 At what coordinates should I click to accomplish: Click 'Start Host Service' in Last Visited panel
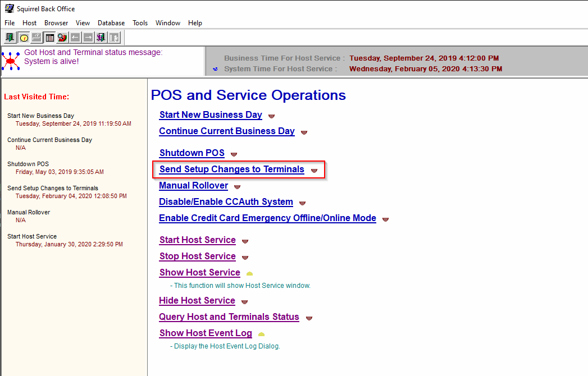(x=32, y=237)
